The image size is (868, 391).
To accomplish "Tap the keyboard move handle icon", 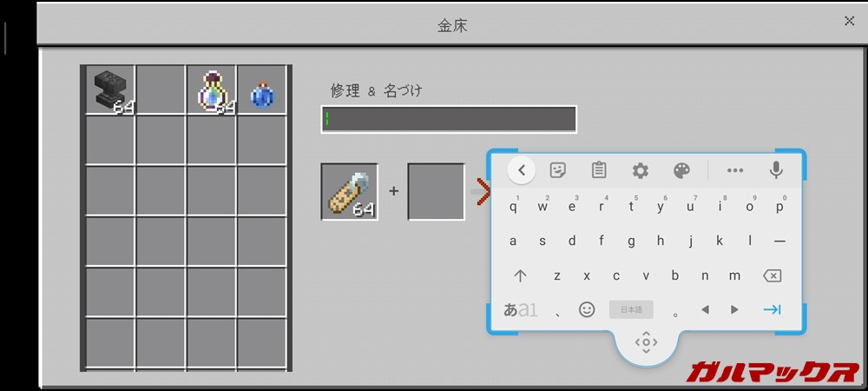I will coord(646,342).
